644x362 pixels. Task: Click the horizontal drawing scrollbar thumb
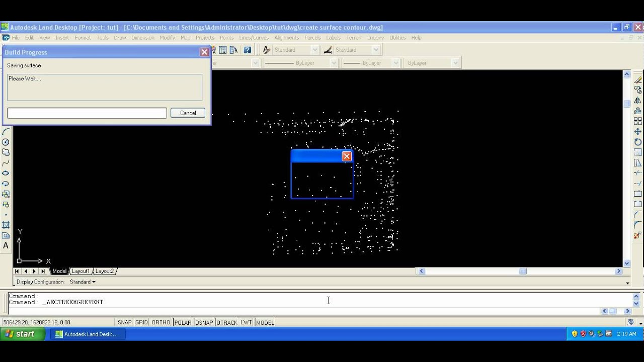click(x=523, y=271)
